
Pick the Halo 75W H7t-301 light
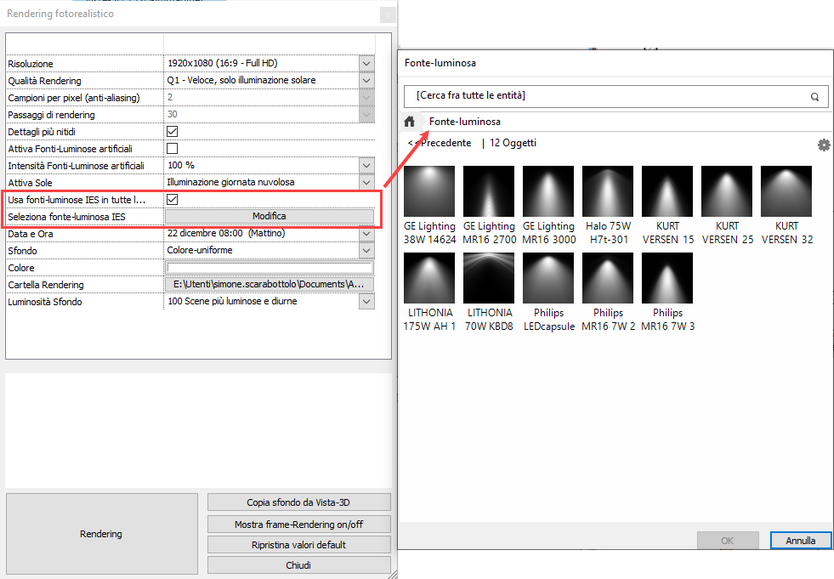click(x=608, y=205)
